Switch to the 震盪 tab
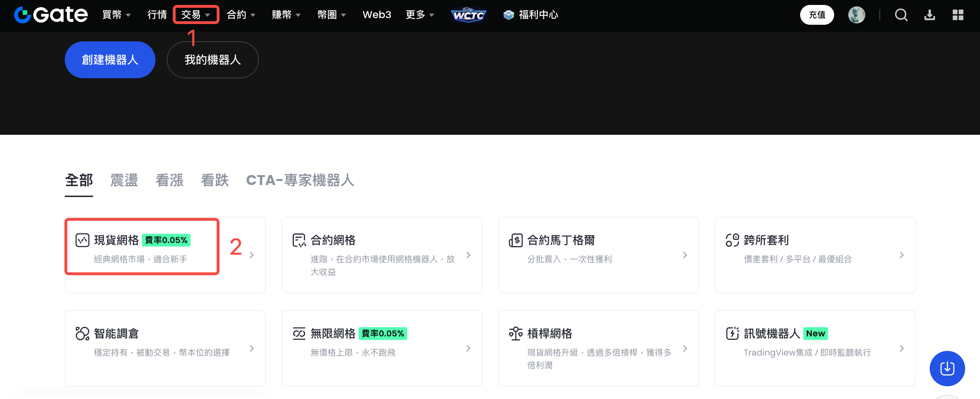This screenshot has width=980, height=399. 124,180
